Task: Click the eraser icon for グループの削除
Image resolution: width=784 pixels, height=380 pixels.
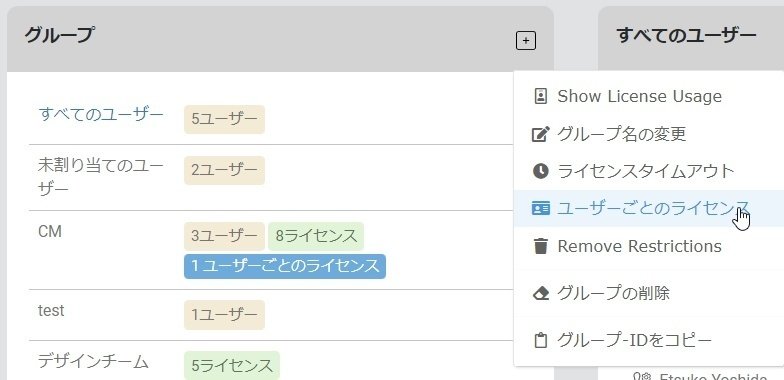Action: (x=540, y=293)
